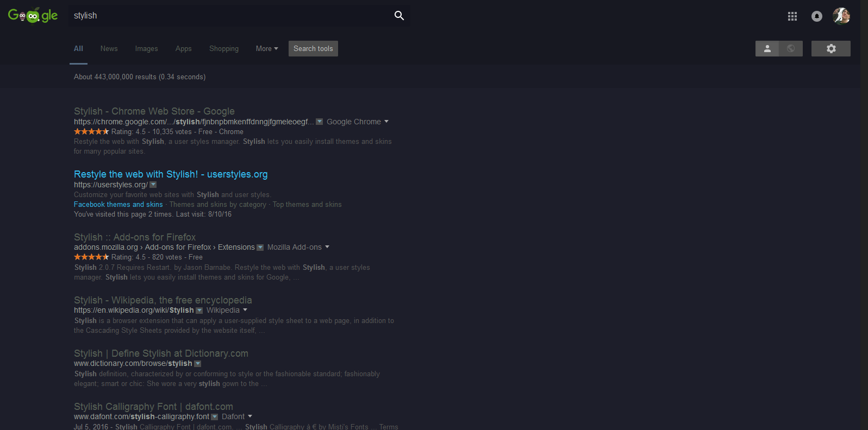This screenshot has height=430, width=868.
Task: Click the Last visit: 8/10/16 text
Action: 204,214
